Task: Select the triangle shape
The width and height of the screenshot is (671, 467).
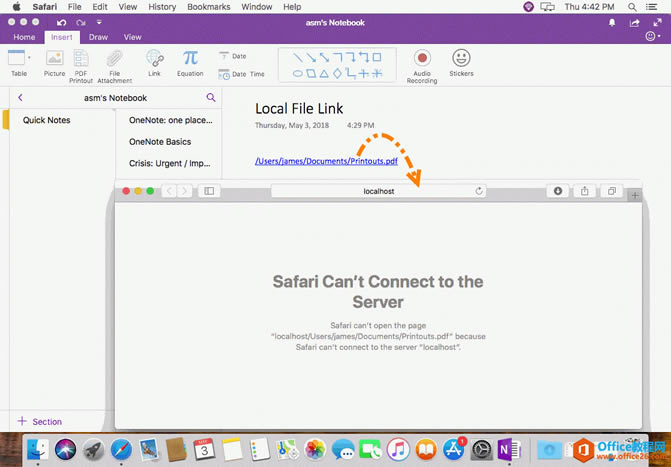Action: point(324,74)
